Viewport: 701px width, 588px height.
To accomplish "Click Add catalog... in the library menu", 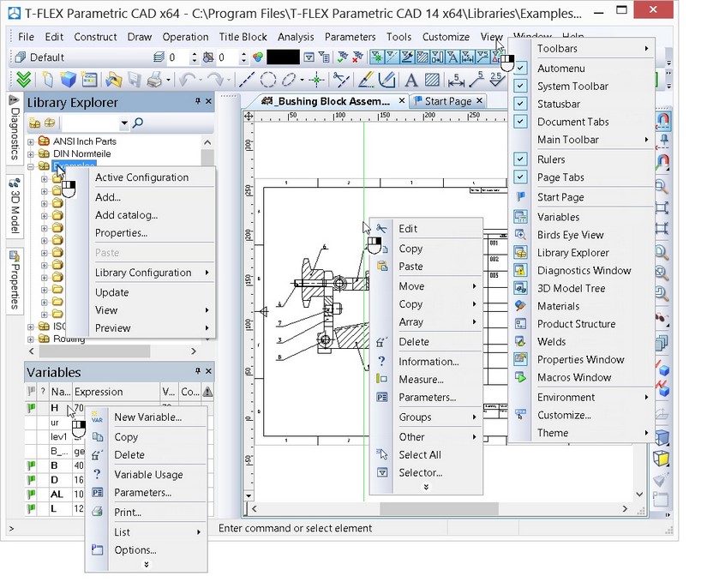I will point(127,215).
